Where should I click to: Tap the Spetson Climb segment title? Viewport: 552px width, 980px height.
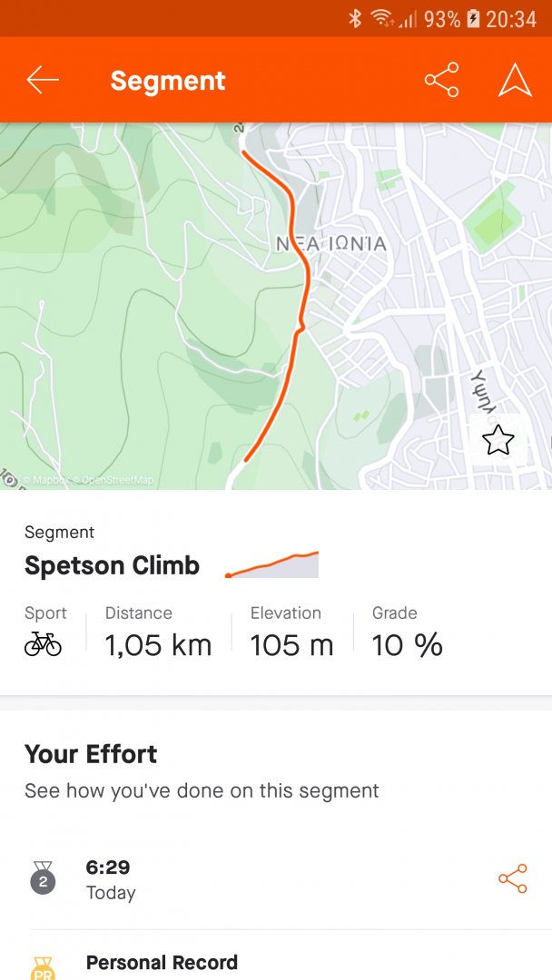(112, 566)
